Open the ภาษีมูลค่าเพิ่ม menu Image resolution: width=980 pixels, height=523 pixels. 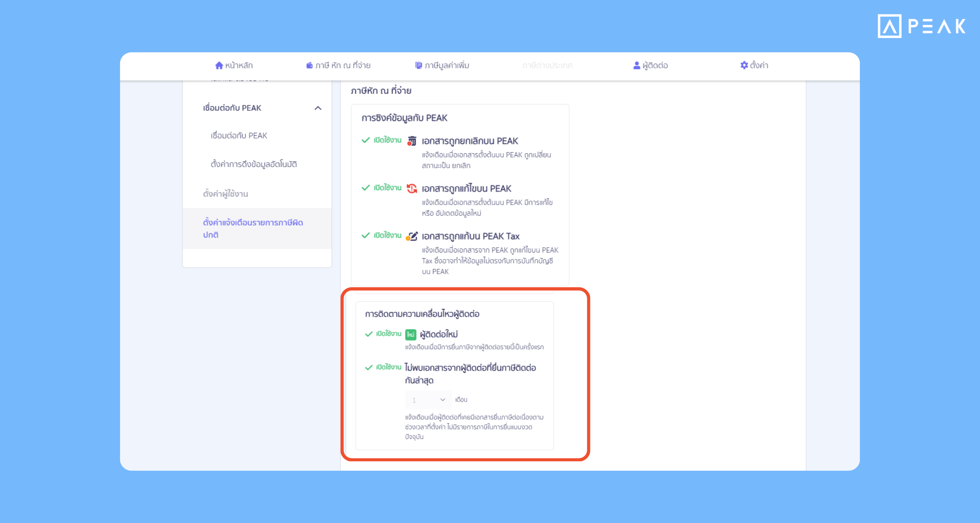click(442, 65)
